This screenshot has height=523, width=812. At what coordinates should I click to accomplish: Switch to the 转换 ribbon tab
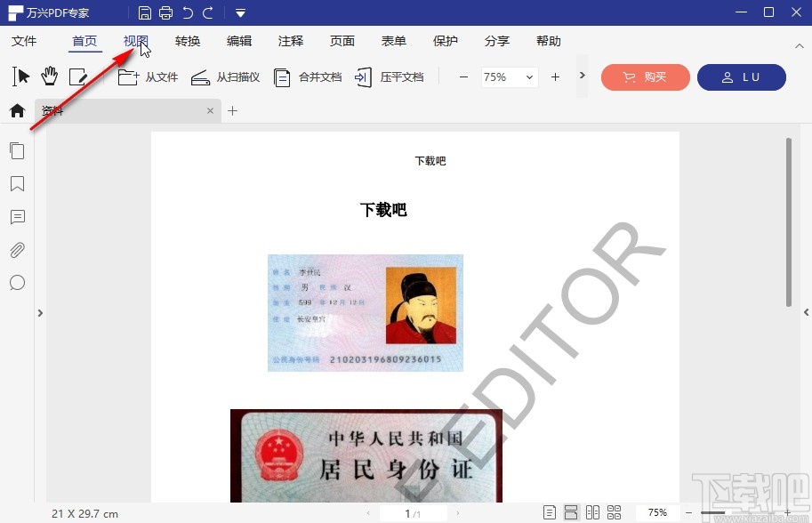187,41
